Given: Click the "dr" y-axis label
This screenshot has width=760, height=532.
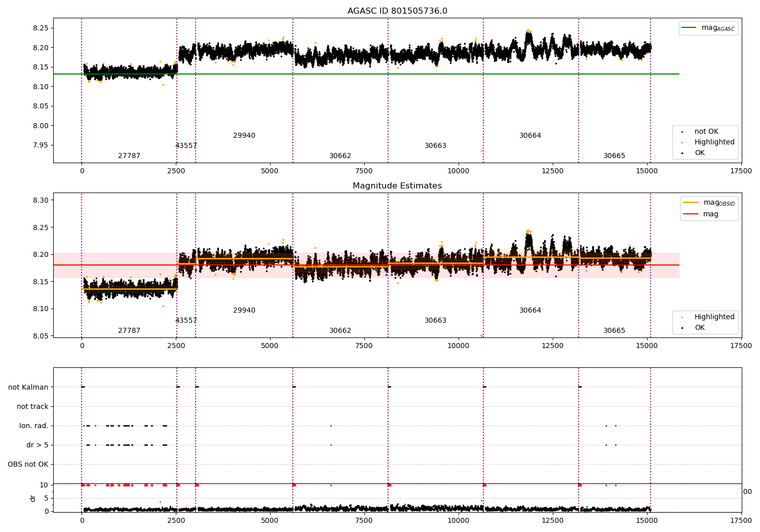Looking at the screenshot, I should tap(33, 498).
